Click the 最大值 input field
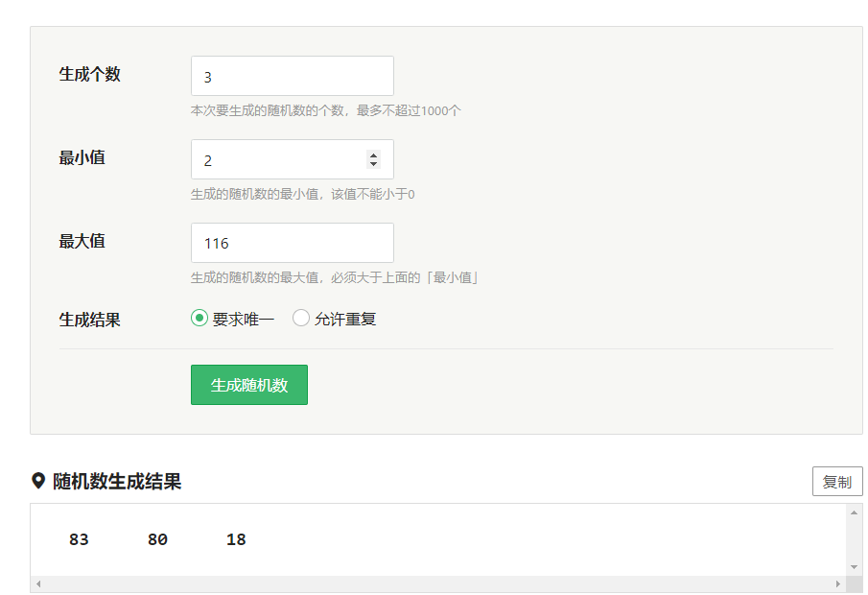The image size is (868, 595). (293, 243)
